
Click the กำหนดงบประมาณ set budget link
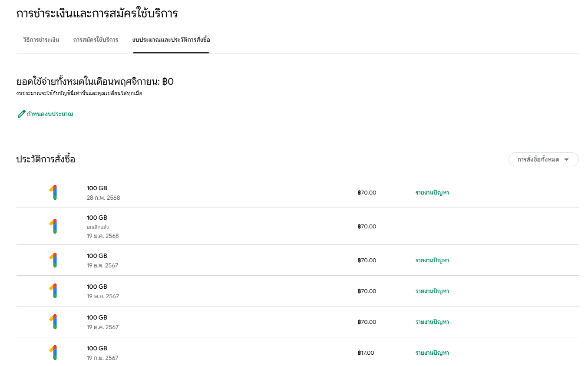click(50, 114)
